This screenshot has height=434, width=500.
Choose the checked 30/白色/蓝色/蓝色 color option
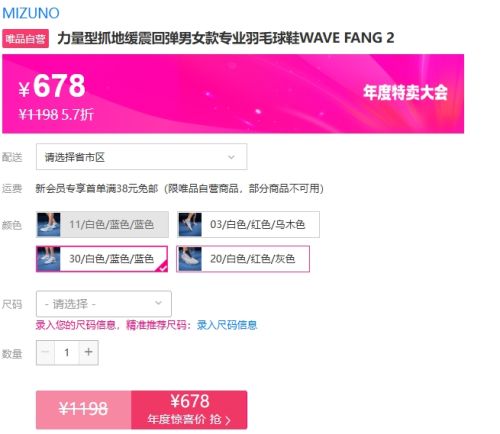pos(102,259)
